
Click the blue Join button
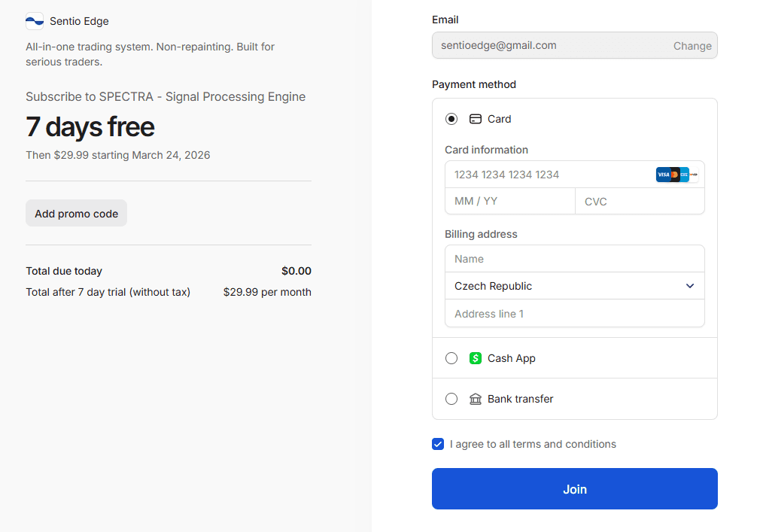tap(574, 489)
